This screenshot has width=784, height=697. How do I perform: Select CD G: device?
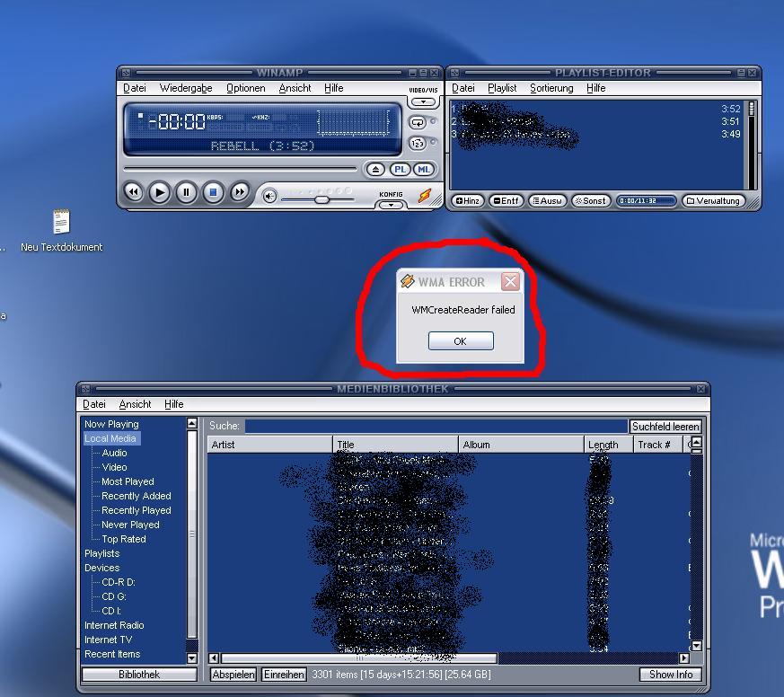[x=114, y=596]
